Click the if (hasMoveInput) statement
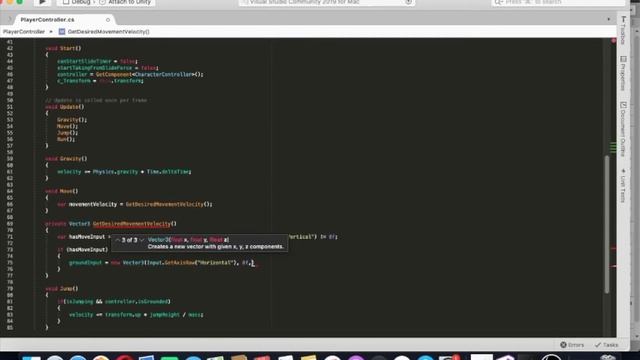 coord(82,250)
